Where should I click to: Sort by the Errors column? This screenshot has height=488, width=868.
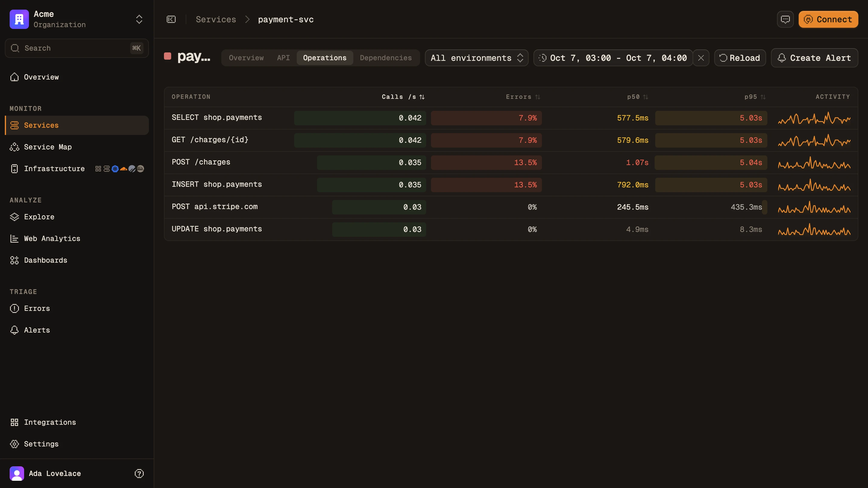click(x=523, y=97)
